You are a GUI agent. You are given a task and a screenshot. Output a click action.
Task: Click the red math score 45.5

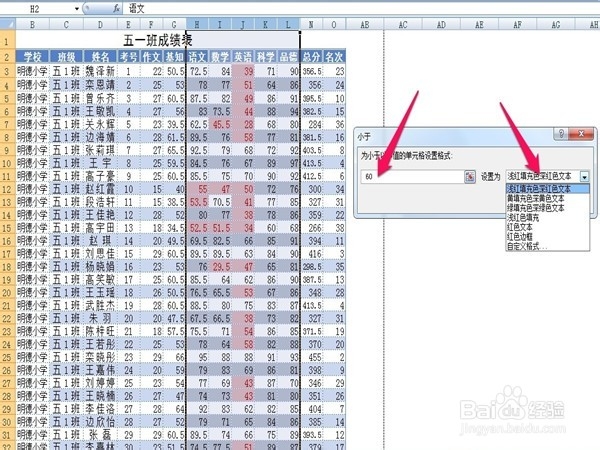click(220, 124)
